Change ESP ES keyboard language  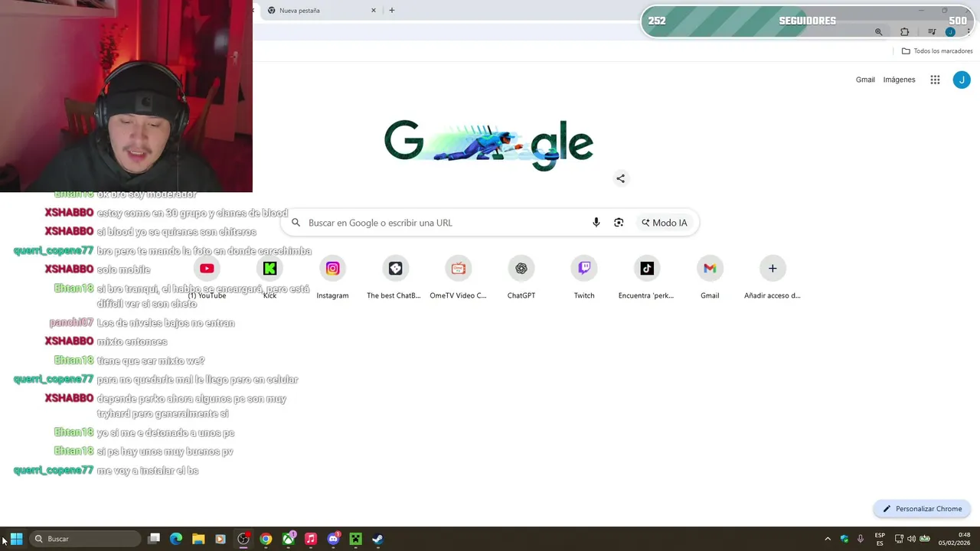(880, 539)
